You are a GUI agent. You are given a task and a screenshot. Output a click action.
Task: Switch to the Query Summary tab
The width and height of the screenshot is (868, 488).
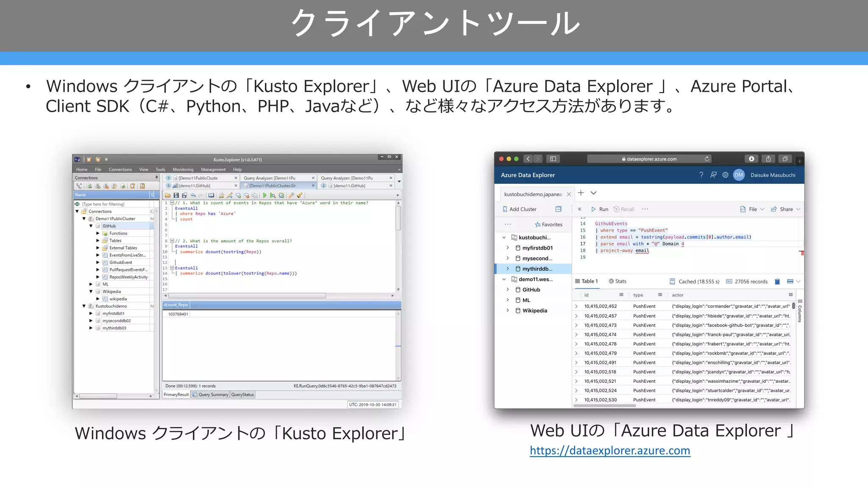[x=210, y=395]
